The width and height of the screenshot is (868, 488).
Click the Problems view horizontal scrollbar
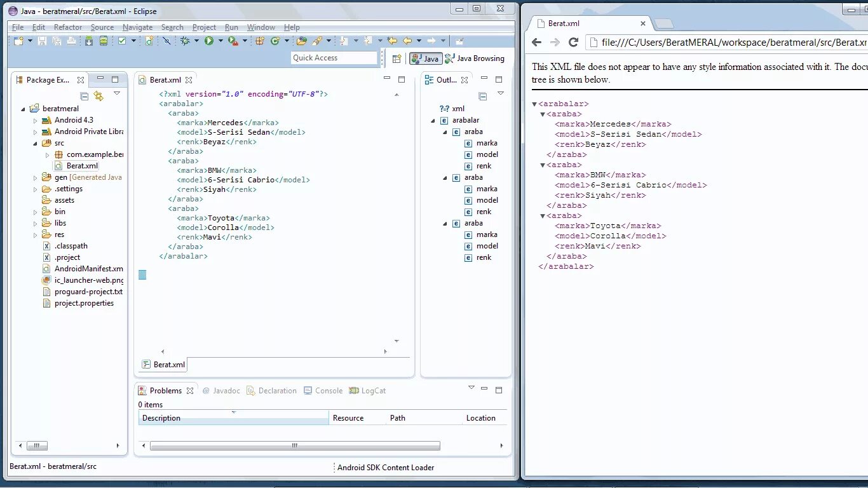coord(294,445)
